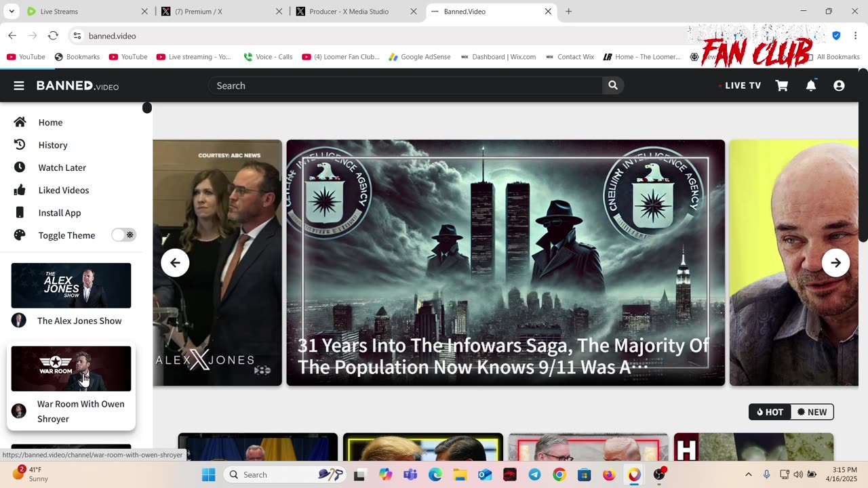Open Microsoft Edge from the taskbar
The width and height of the screenshot is (868, 488).
(435, 474)
